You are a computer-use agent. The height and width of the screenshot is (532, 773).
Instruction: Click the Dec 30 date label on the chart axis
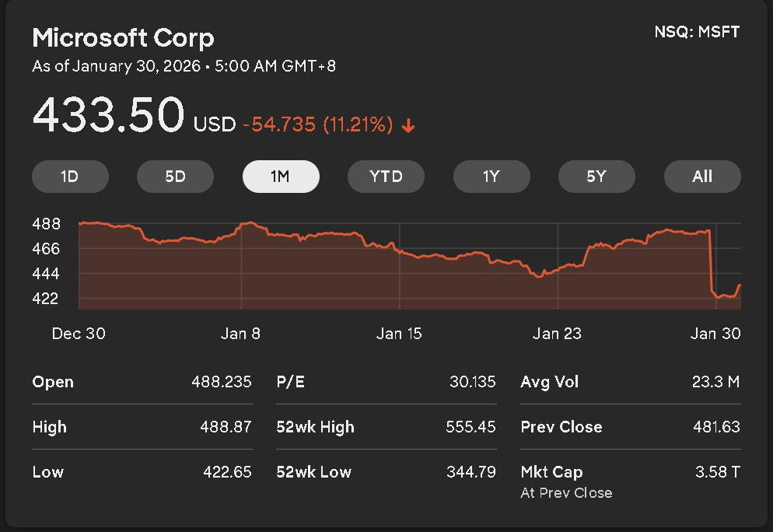79,334
